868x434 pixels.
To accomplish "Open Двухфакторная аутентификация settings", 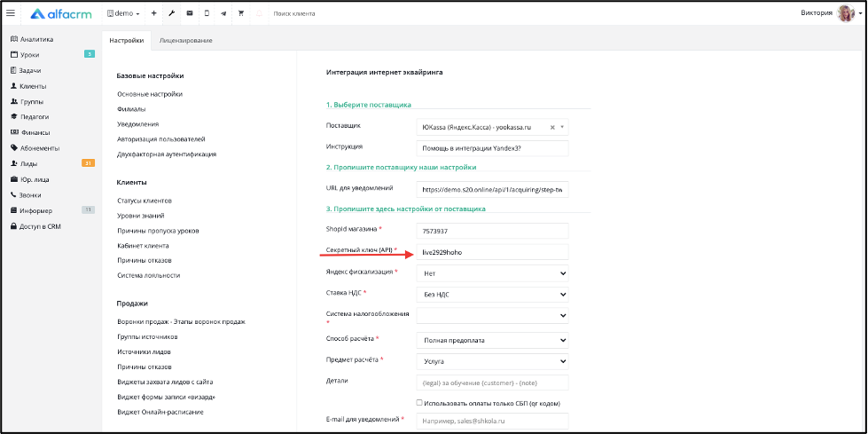I will pos(167,154).
